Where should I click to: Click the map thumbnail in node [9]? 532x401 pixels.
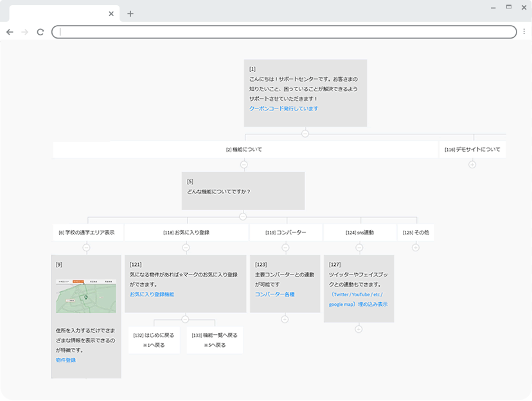(x=86, y=296)
